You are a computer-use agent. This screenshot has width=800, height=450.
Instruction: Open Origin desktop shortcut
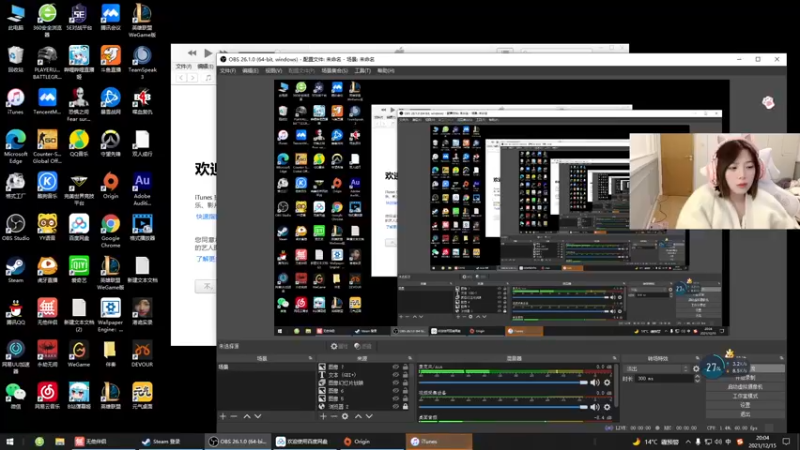(x=110, y=186)
